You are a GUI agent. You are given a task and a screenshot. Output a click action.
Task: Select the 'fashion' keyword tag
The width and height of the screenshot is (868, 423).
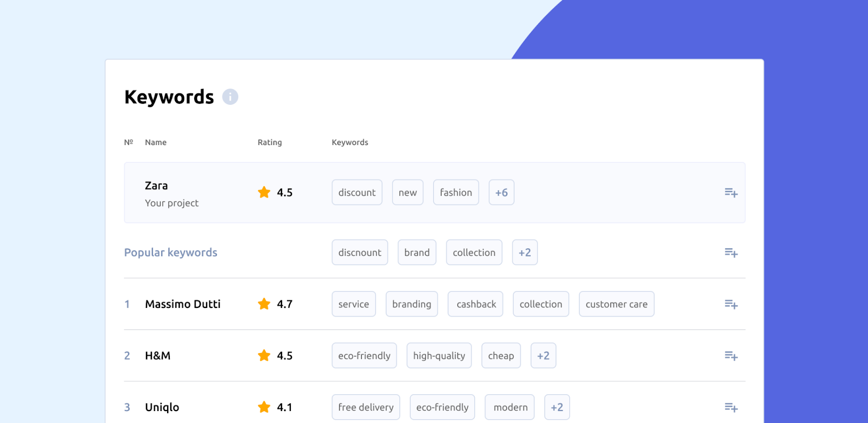click(x=456, y=192)
